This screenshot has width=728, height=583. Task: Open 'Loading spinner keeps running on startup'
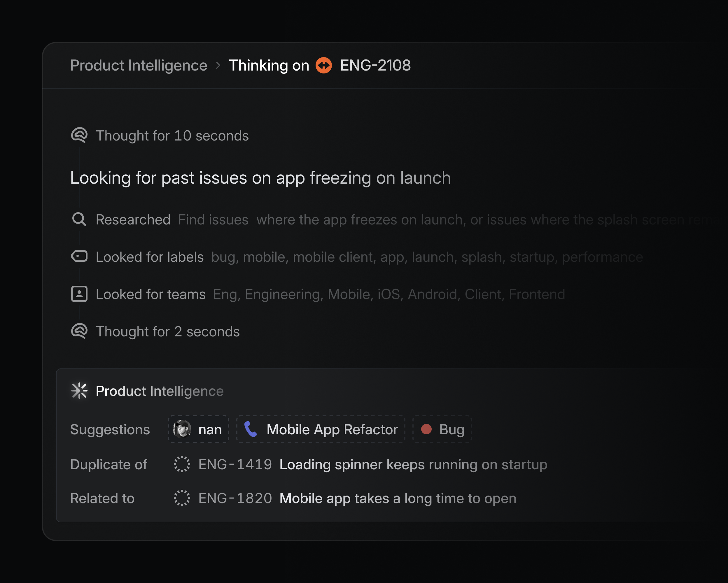[413, 465]
